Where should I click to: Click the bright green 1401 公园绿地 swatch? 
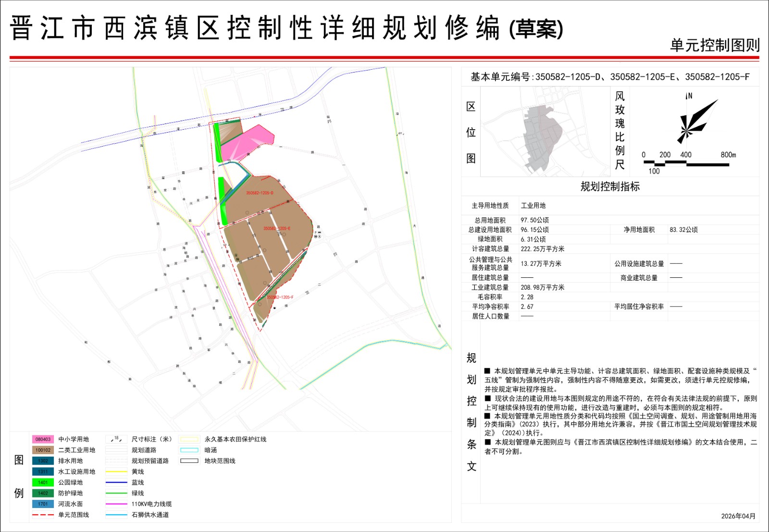(x=43, y=483)
